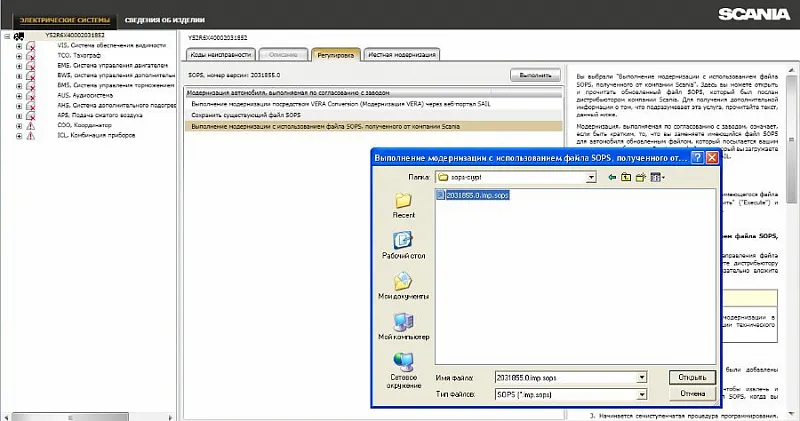Click the VIS system status icon
This screenshot has height=421, width=800.
pyautogui.click(x=31, y=46)
